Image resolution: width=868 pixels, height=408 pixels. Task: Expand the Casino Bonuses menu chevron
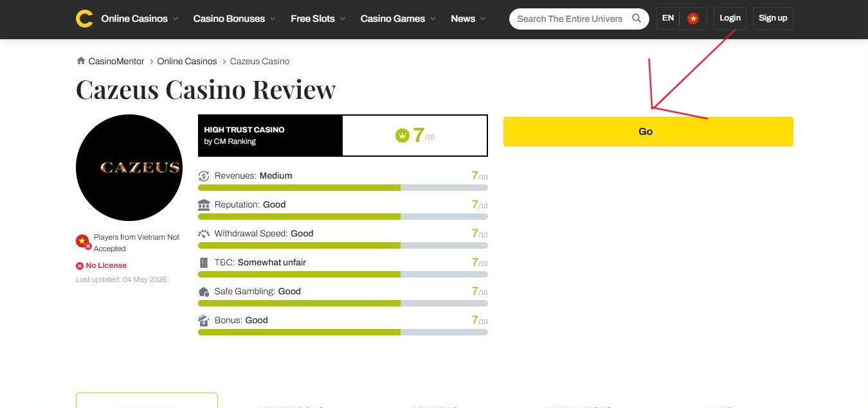(273, 19)
